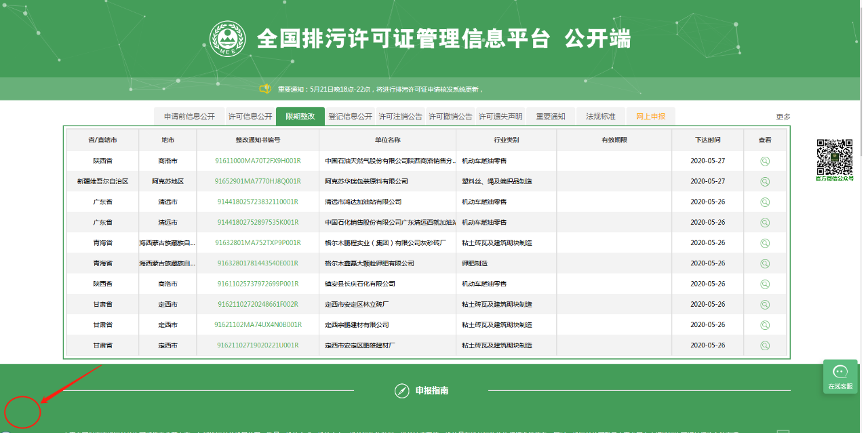Open the orange 网上申报 tab
The width and height of the screenshot is (868, 433).
pos(651,117)
